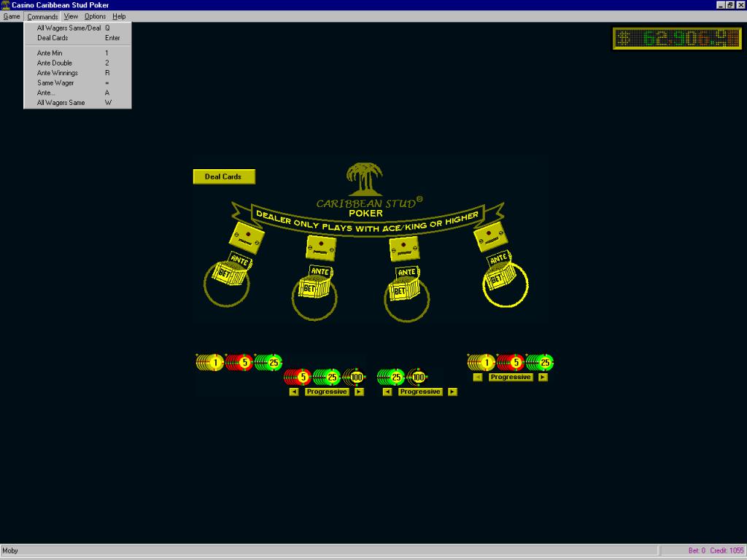
Task: Click the far-left seat's progressive coin slot
Action: point(247,237)
